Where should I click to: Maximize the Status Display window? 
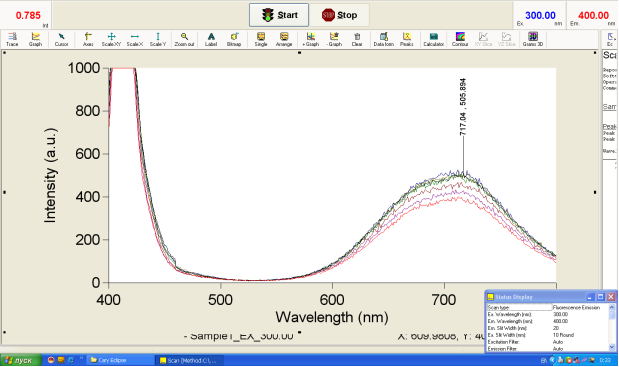600,297
